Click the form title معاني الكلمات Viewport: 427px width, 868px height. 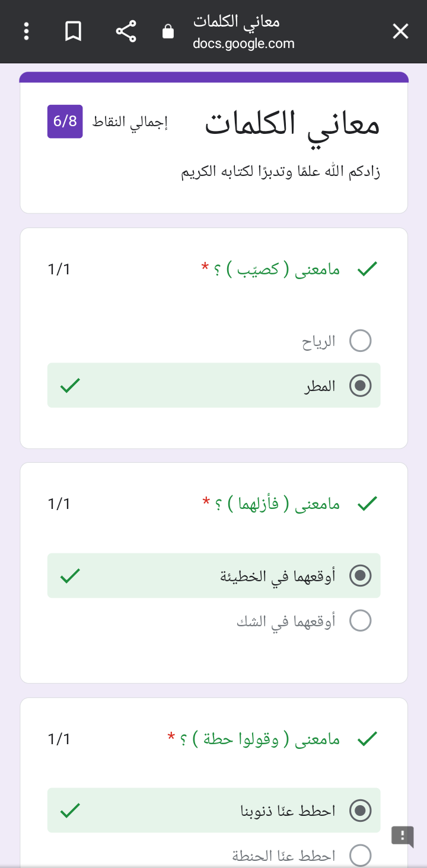[292, 124]
